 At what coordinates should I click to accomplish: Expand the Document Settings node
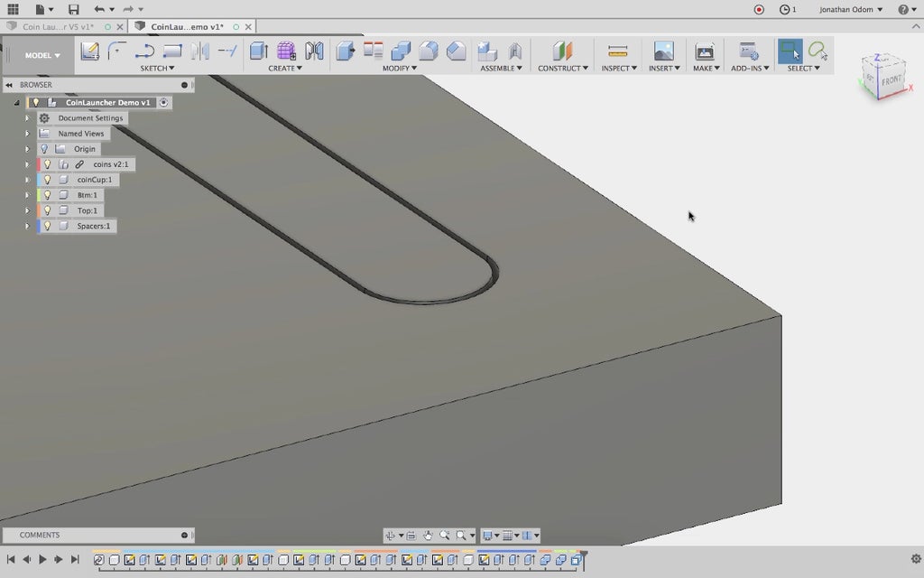(27, 118)
